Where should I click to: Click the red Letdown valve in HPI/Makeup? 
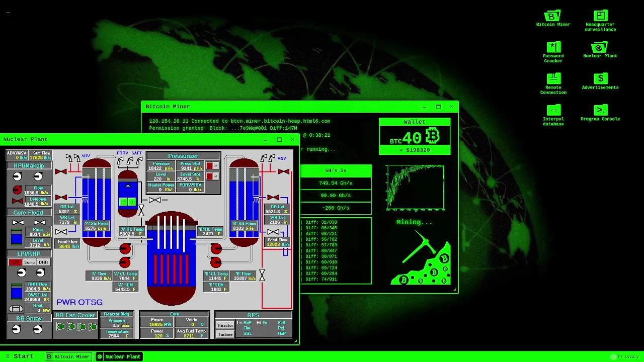click(18, 201)
